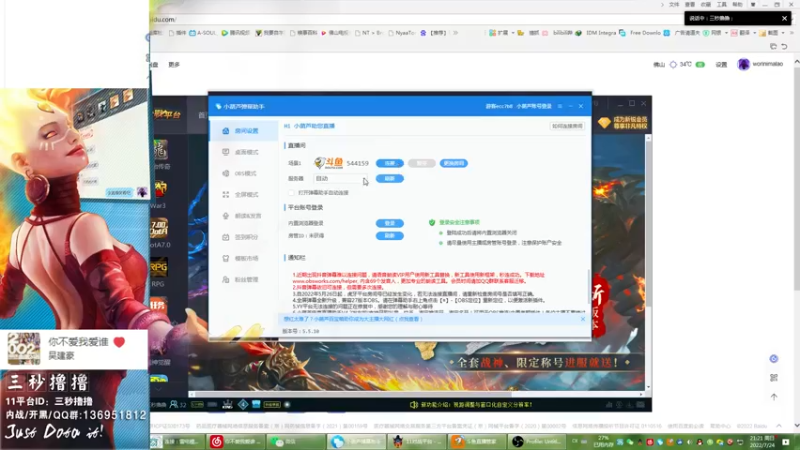Switch to 全屏模式 in helper sidebar
The width and height of the screenshot is (800, 450).
pyautogui.click(x=244, y=195)
